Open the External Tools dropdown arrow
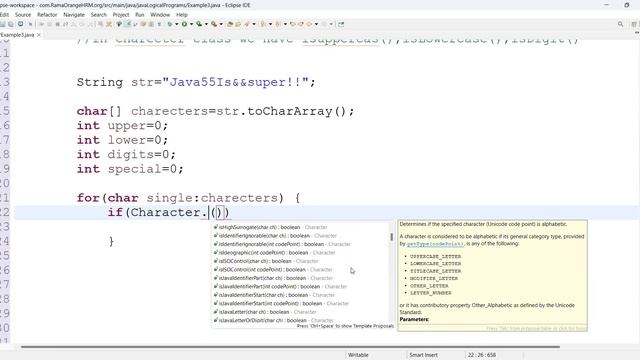This screenshot has width=640, height=360. 221,24
